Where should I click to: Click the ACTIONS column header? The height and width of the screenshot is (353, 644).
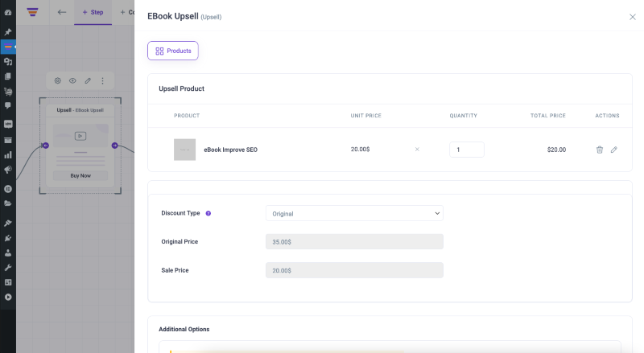pyautogui.click(x=607, y=116)
